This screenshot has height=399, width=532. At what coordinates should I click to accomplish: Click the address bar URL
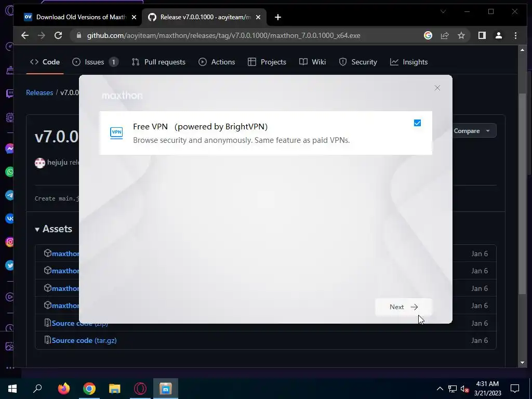(223, 35)
